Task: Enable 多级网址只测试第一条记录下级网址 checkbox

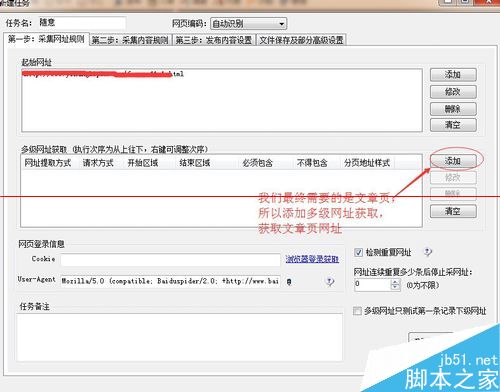Action: pyautogui.click(x=357, y=311)
